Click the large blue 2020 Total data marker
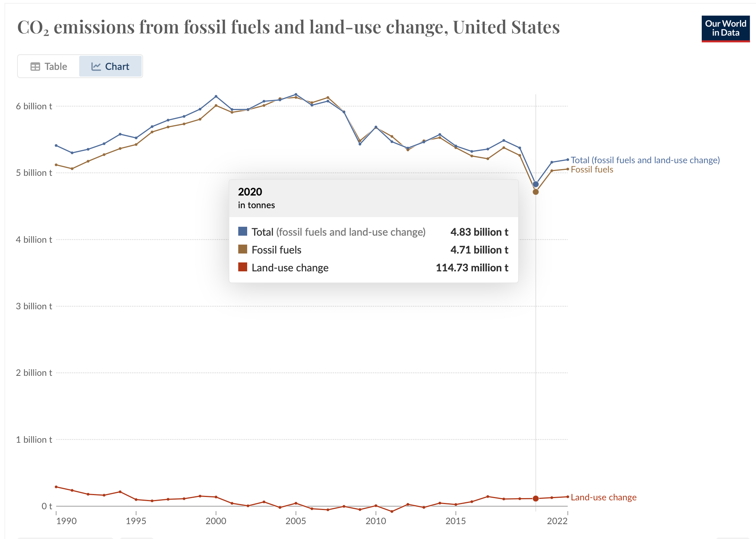The image size is (756, 539). 536,184
